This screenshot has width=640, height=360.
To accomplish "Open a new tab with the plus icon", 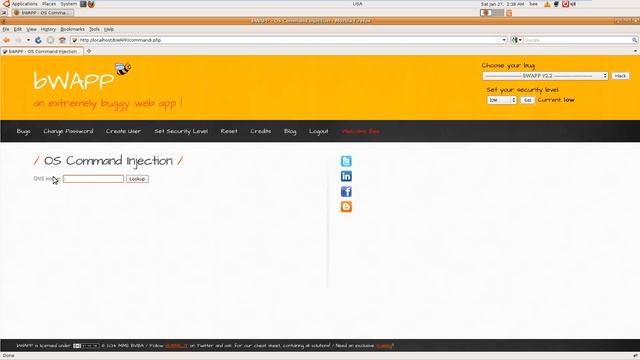I will [x=89, y=51].
